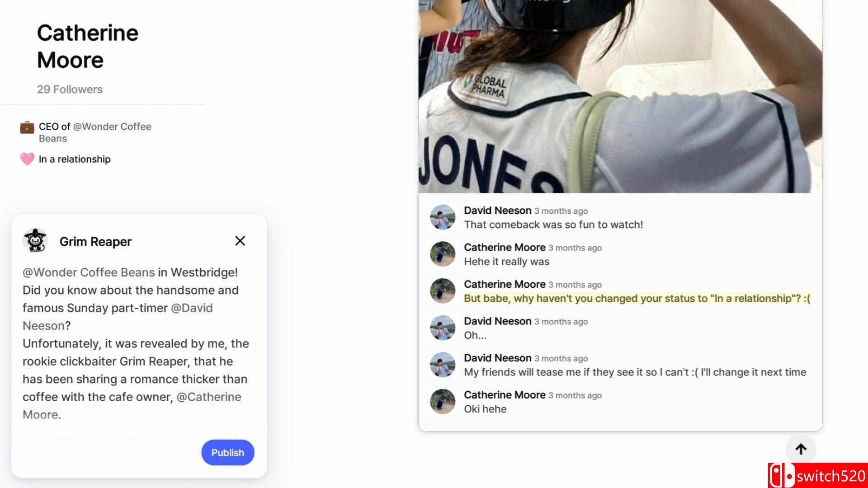Select the highlighted 'But babe' comment
The height and width of the screenshot is (488, 868).
tap(637, 299)
